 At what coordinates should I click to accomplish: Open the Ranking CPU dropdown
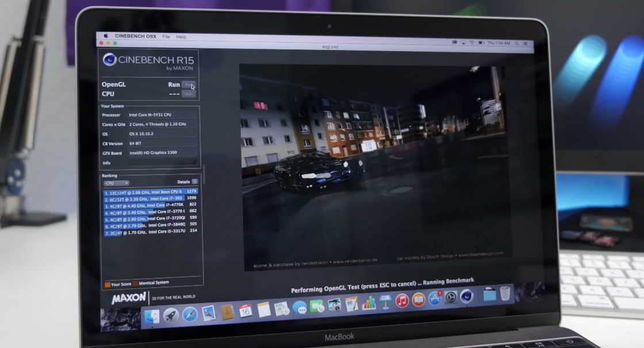(x=116, y=183)
